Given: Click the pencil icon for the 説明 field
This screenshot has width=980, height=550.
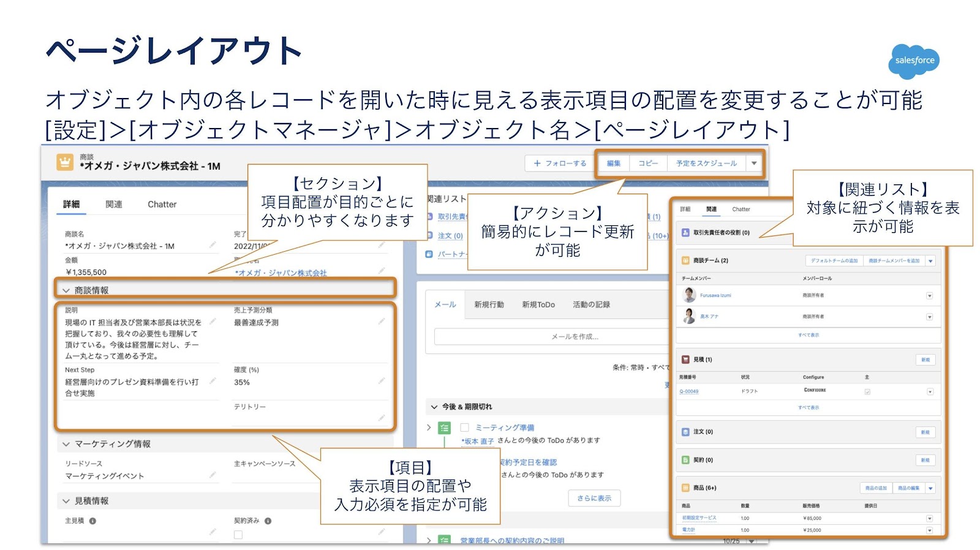Looking at the screenshot, I should click(213, 322).
